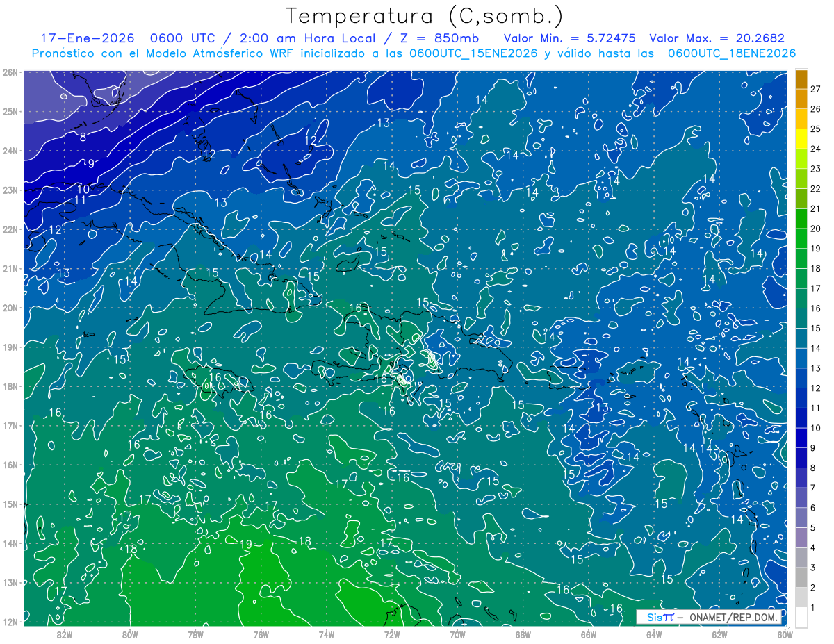Click the Valor Min. = 5.72475 text
The image size is (834, 644).
coord(571,38)
